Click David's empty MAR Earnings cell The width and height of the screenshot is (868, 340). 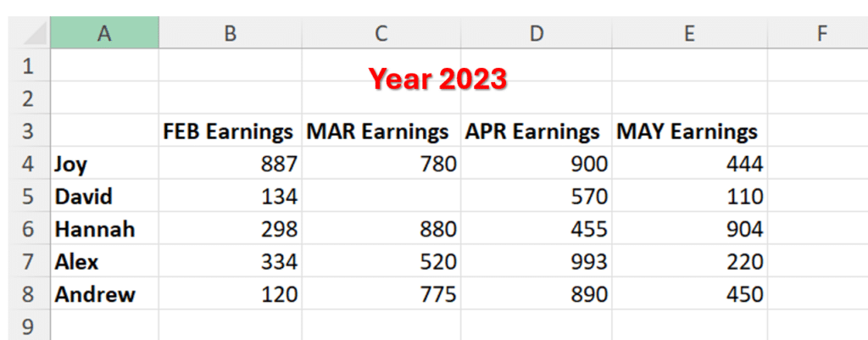coord(381,197)
